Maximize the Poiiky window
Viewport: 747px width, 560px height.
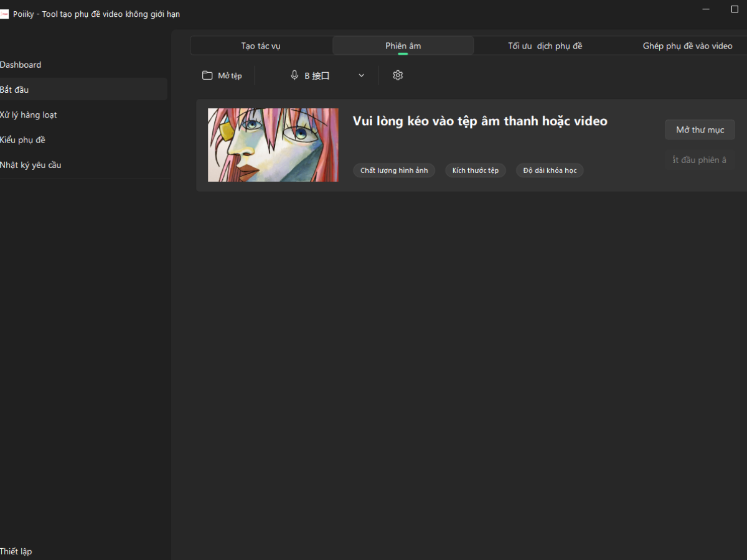click(734, 9)
